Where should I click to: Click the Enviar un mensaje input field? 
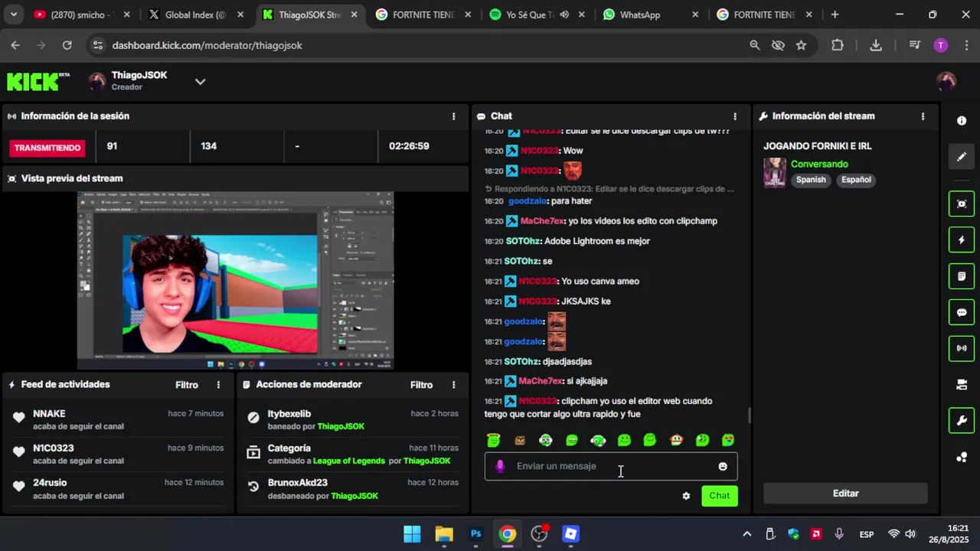[x=611, y=466]
